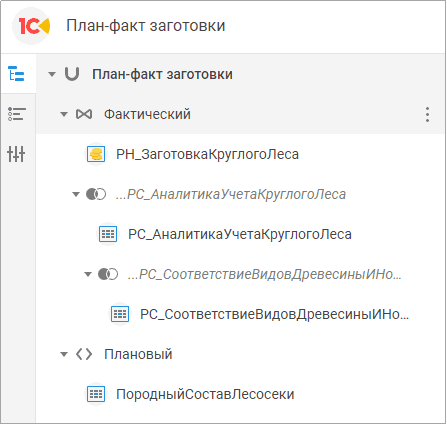Click the table icon of РС_СоответствиеВидовДревесиныИНо…

(x=120, y=314)
